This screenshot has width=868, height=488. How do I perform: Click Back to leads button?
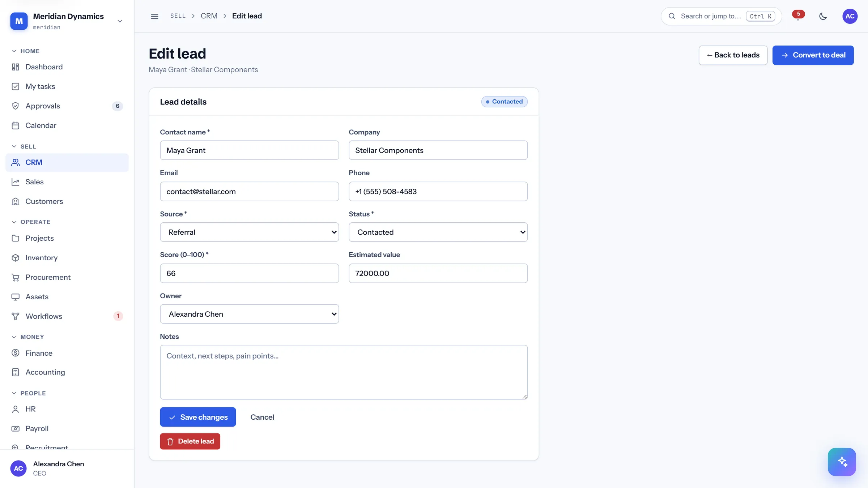point(733,55)
